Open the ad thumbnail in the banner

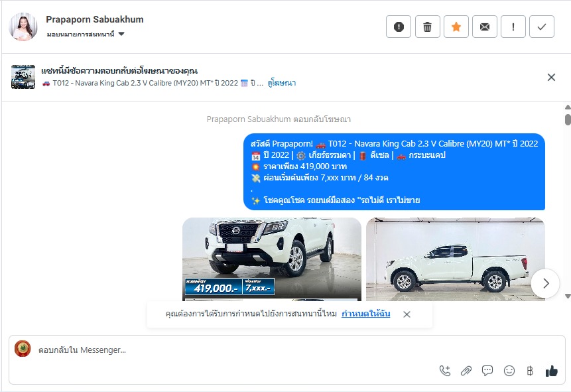[23, 77]
